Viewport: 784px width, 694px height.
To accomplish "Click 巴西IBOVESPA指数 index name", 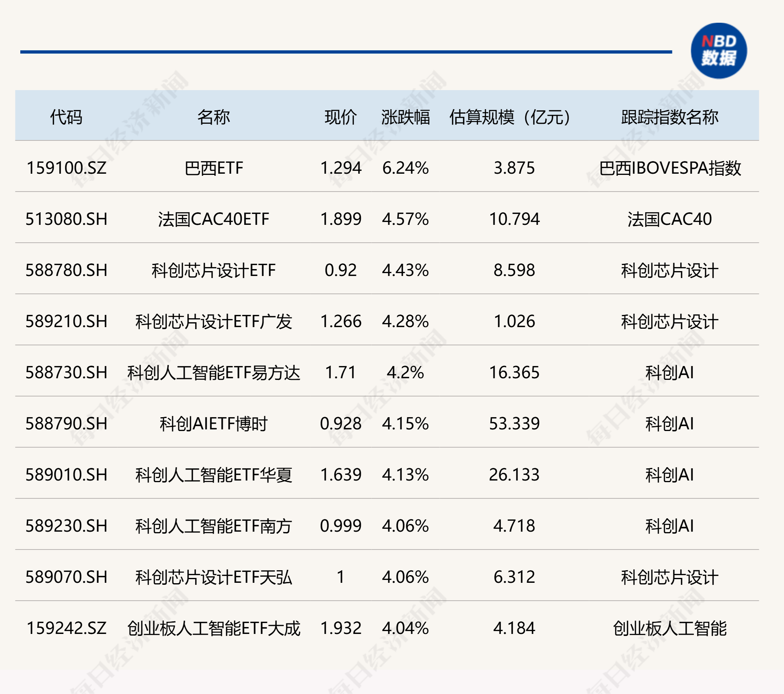I will pyautogui.click(x=670, y=168).
